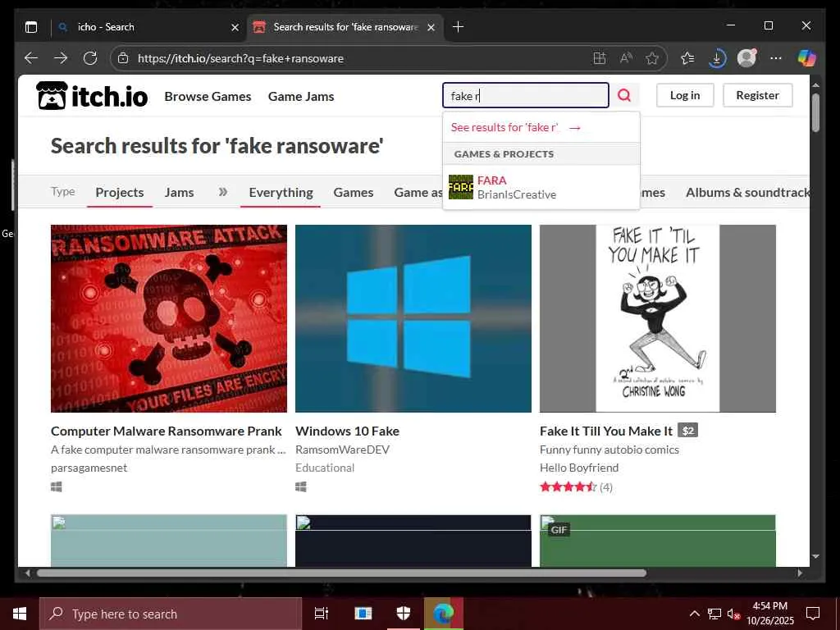Click the GIF-labeled green thumbnail
The width and height of the screenshot is (840, 630).
[658, 541]
